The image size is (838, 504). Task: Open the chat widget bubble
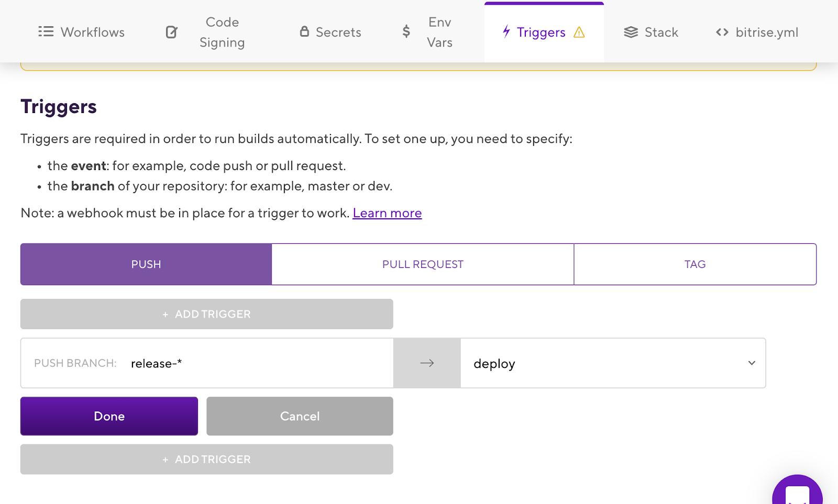click(x=797, y=493)
